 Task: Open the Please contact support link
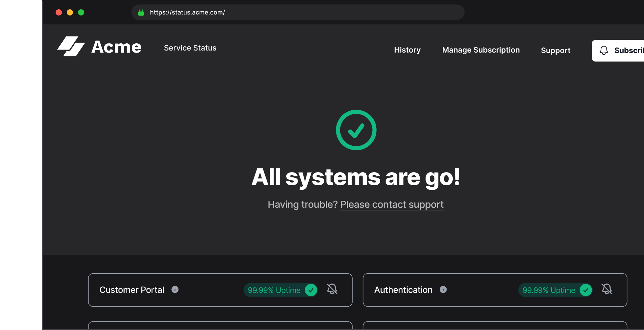click(391, 204)
